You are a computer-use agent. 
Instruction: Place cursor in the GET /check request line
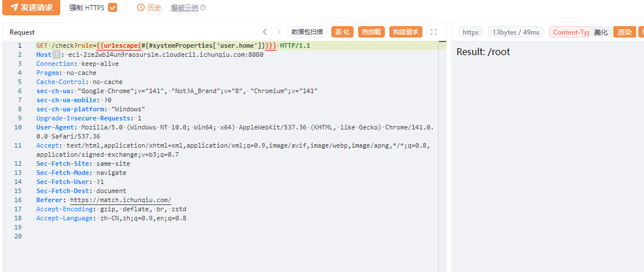point(171,45)
